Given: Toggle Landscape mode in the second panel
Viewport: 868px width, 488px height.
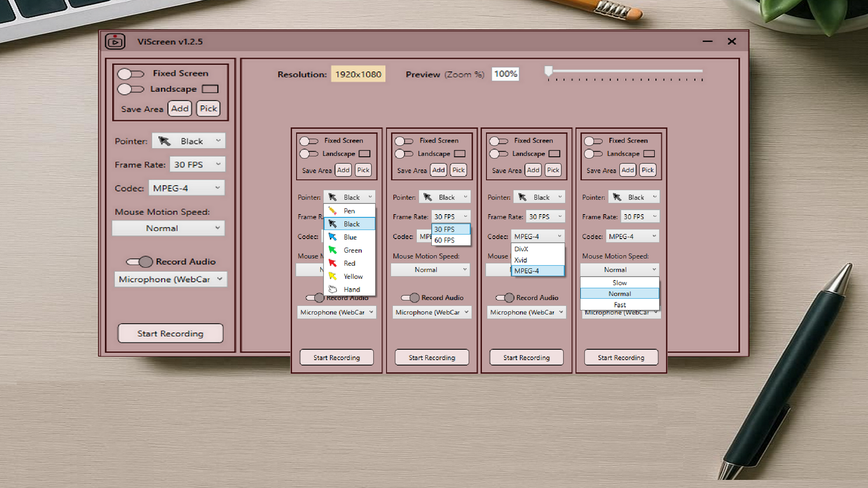Looking at the screenshot, I should [x=404, y=153].
